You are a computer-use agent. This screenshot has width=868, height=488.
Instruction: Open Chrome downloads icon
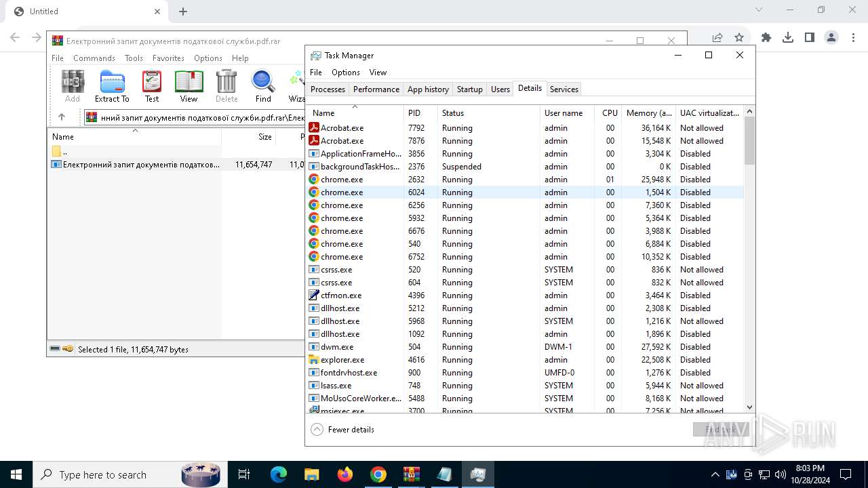(788, 38)
